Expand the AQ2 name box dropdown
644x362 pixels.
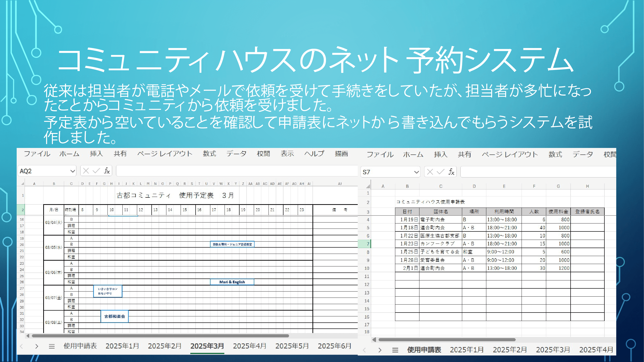(x=72, y=171)
